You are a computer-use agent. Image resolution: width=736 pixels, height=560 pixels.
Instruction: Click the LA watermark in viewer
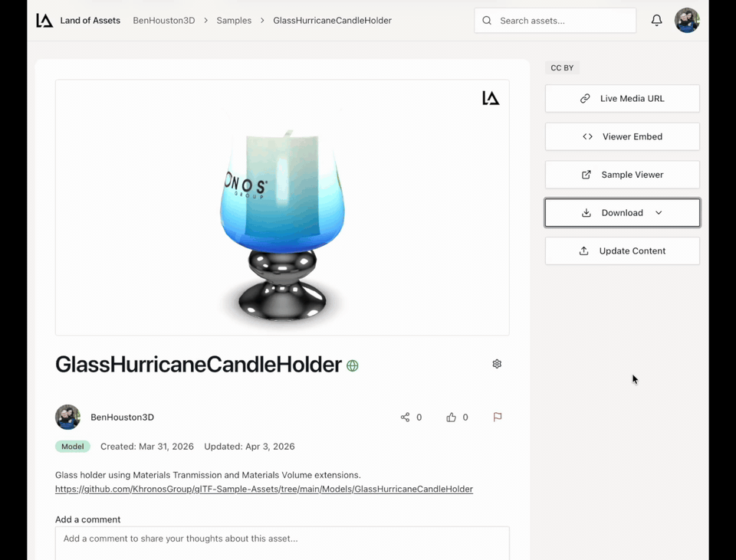491,98
